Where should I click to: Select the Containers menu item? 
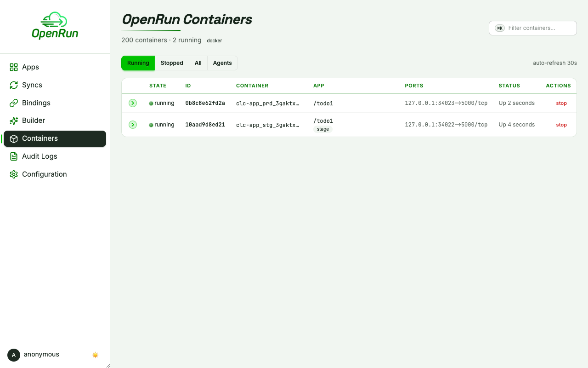[55, 138]
